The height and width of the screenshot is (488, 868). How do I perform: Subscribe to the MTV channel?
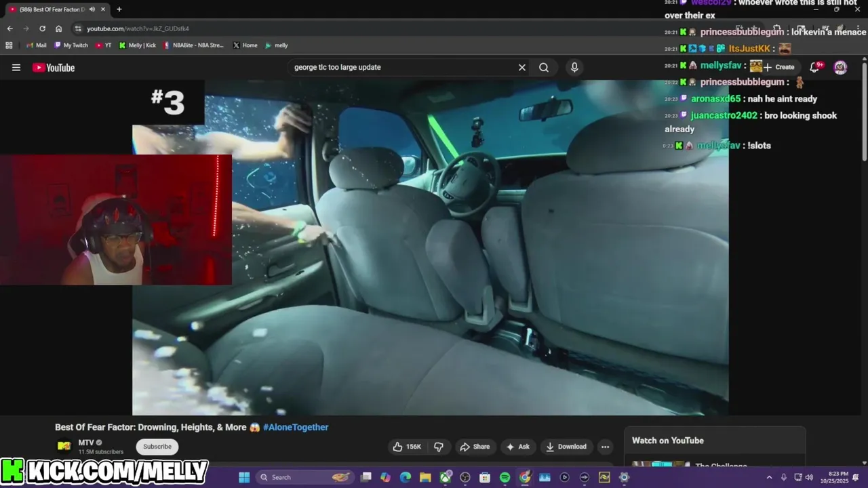point(157,447)
